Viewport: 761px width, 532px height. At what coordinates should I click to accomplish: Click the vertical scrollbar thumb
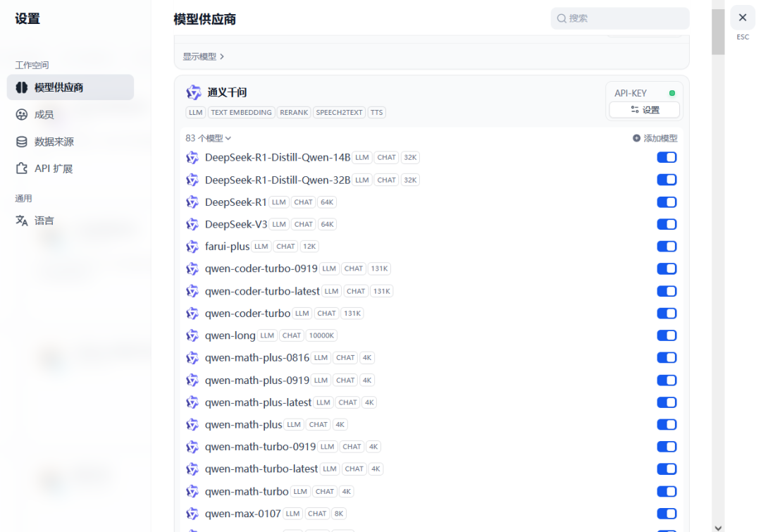coord(718,32)
